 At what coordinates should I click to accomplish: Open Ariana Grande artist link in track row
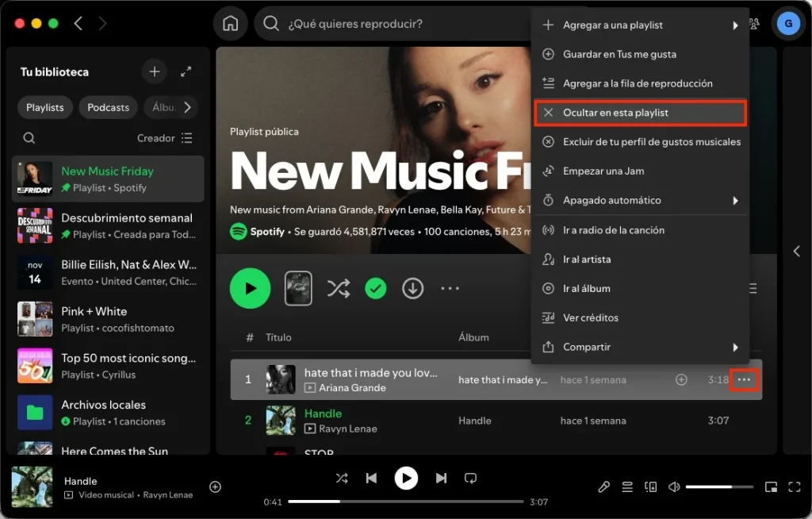pos(352,388)
